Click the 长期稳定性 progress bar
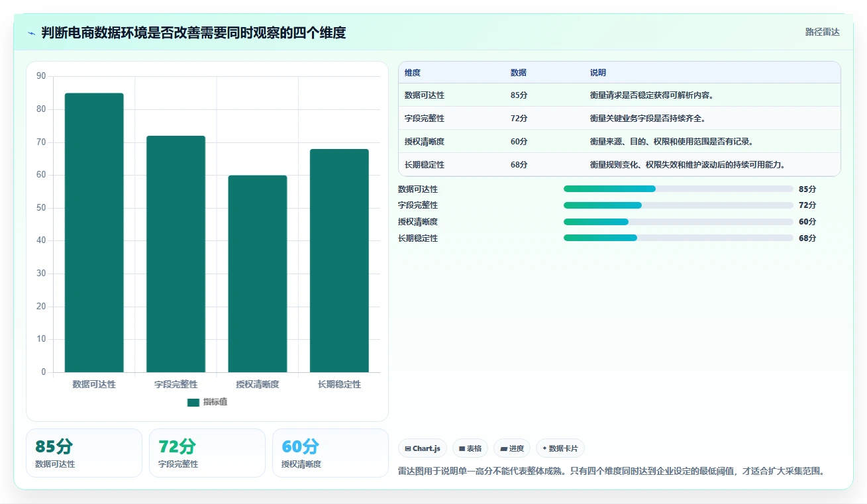 [x=678, y=238]
